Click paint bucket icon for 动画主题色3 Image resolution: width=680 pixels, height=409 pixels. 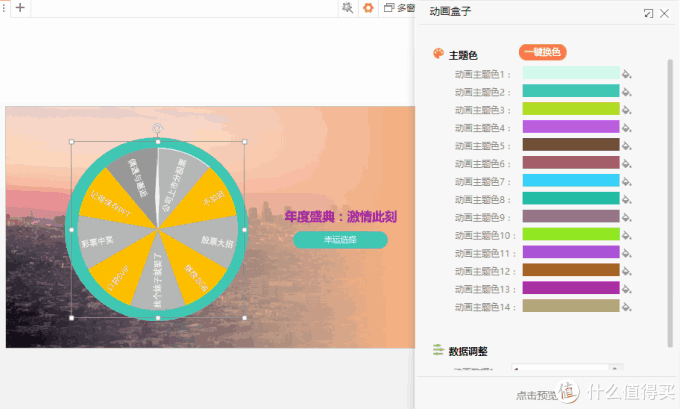point(627,110)
